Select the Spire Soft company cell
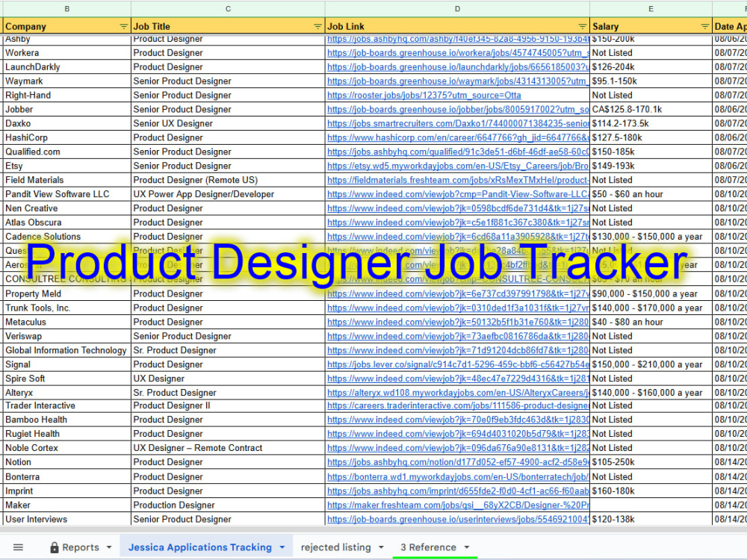This screenshot has height=560, width=747. coord(66,379)
